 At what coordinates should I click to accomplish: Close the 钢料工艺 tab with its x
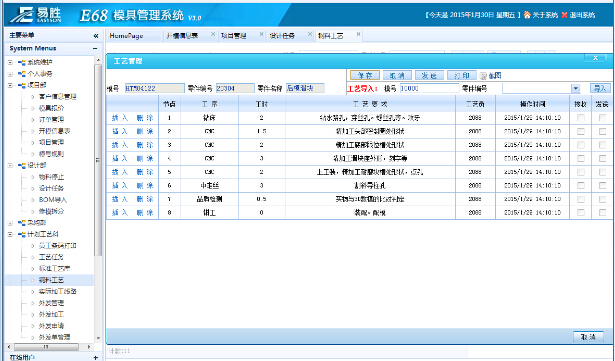tap(358, 34)
